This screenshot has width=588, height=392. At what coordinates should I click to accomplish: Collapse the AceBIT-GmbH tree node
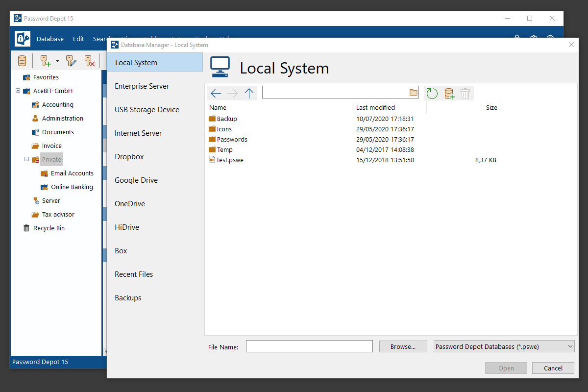tap(18, 91)
